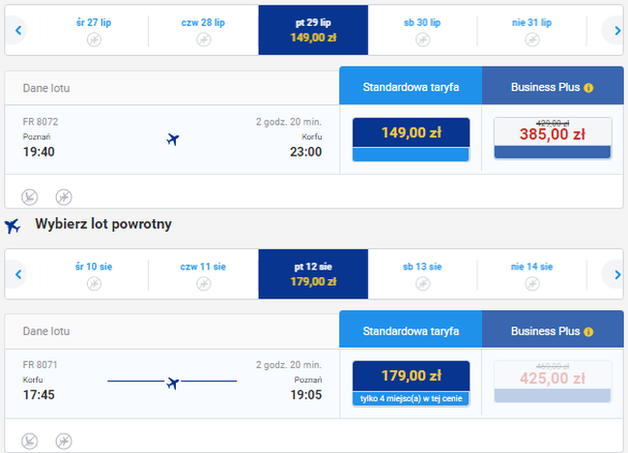628x453 pixels.
Task: Click the no-flight icon under sb 30 lip
Action: 422,40
